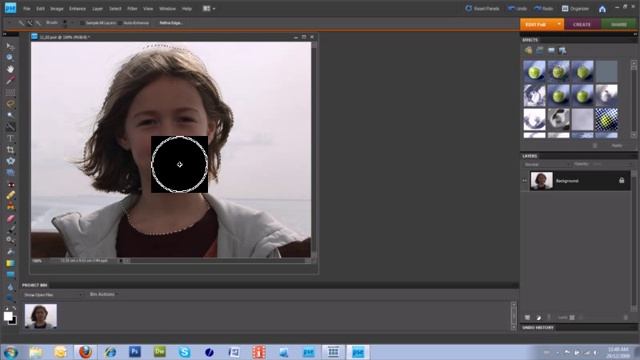Open Firefox from the Windows taskbar
The image size is (640, 360).
point(85,351)
